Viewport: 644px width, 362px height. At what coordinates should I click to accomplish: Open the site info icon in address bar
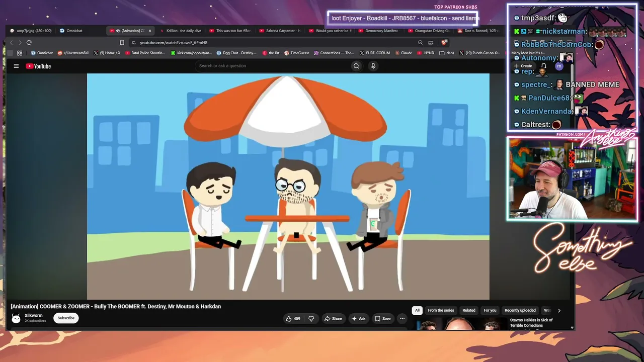point(133,43)
